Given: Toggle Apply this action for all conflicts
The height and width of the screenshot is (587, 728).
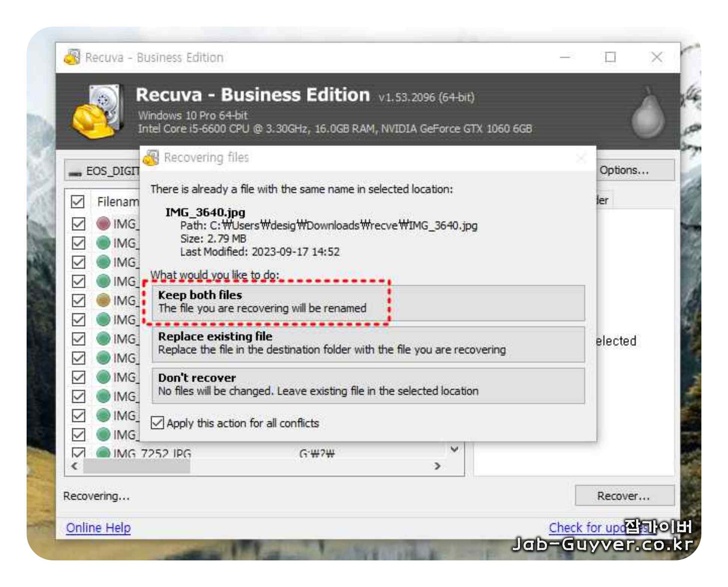Looking at the screenshot, I should (x=157, y=423).
